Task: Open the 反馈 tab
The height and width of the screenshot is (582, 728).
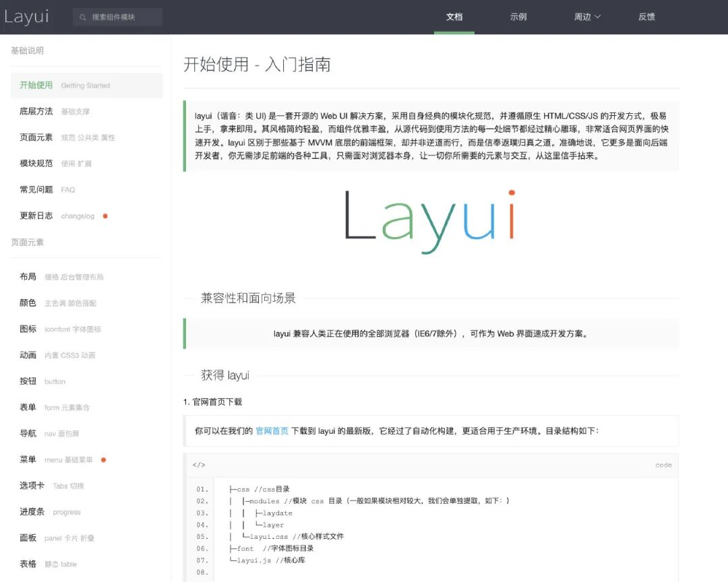Action: tap(646, 17)
